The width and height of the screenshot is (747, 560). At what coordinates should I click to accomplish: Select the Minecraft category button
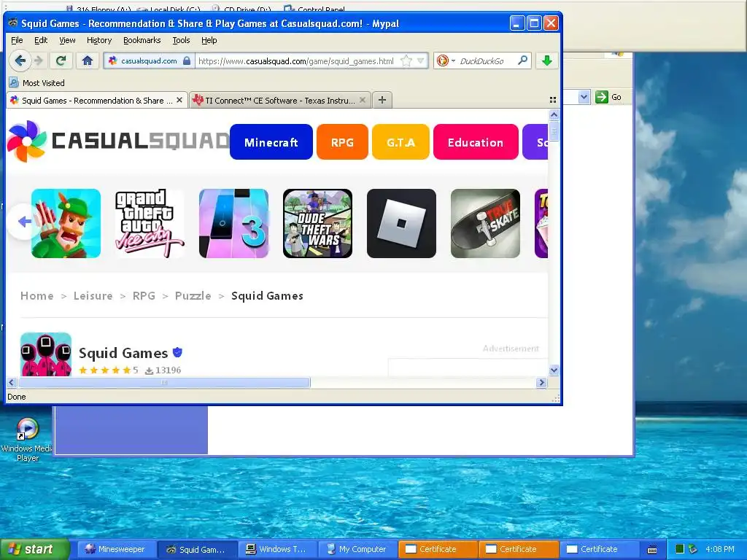click(x=271, y=142)
